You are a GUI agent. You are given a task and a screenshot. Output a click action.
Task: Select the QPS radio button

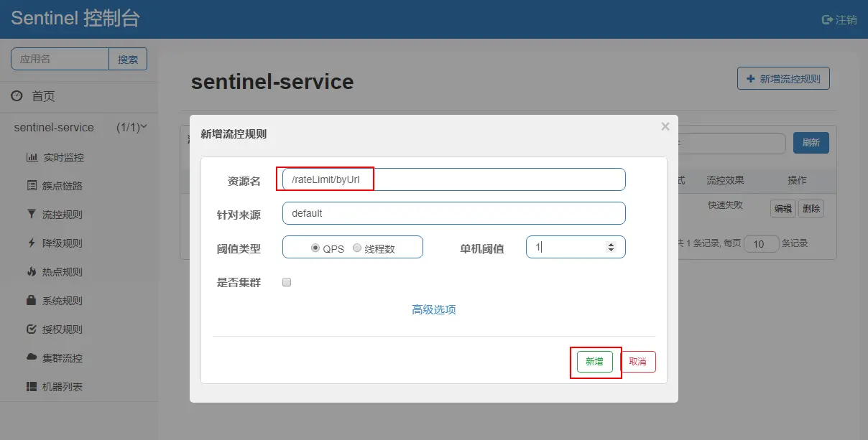tap(315, 248)
